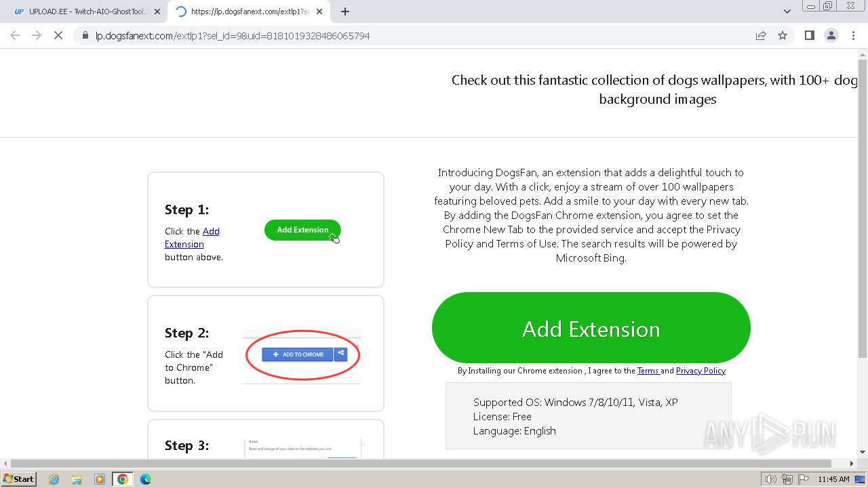Click the padlock site info icon
The width and height of the screenshot is (868, 488).
[x=85, y=35]
